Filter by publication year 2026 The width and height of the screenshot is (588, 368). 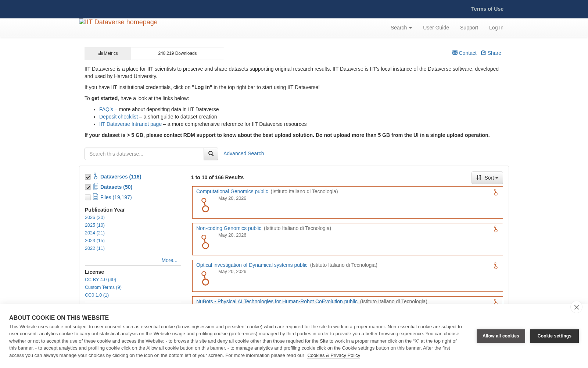(95, 217)
